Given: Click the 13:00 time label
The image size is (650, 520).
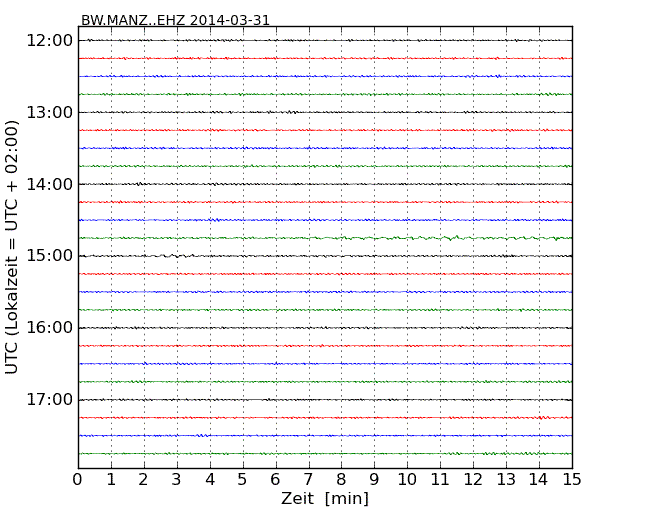Looking at the screenshot, I should pos(50,112).
